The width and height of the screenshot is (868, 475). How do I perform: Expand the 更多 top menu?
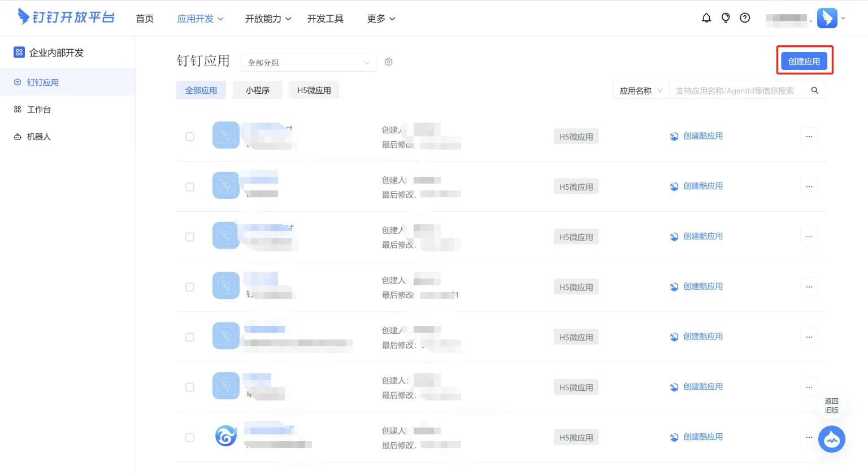click(x=381, y=19)
